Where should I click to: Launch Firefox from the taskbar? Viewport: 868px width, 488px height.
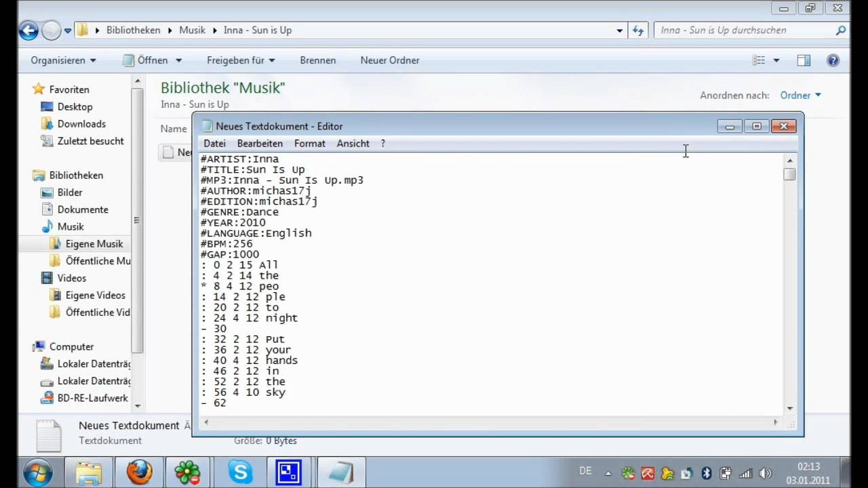pyautogui.click(x=140, y=472)
